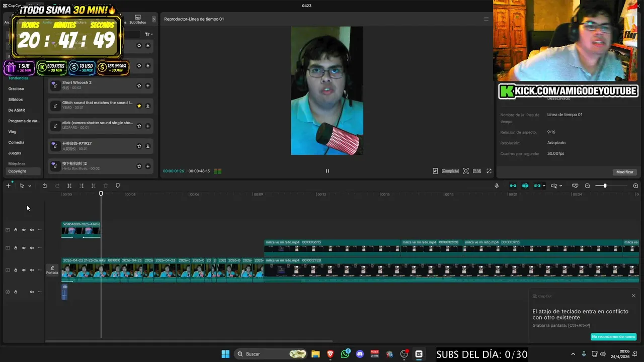Select the Gracioso sound category

pyautogui.click(x=16, y=88)
